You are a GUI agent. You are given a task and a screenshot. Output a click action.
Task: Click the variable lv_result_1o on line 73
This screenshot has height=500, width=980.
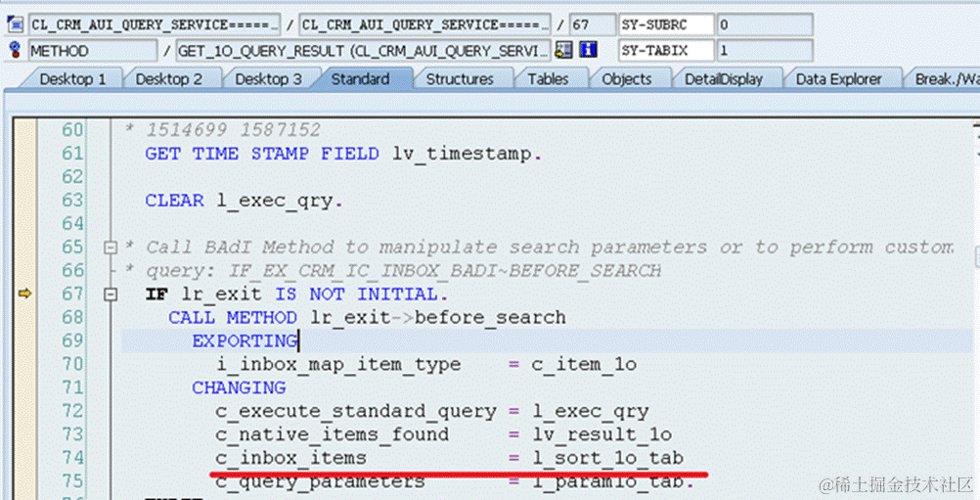[x=602, y=434]
